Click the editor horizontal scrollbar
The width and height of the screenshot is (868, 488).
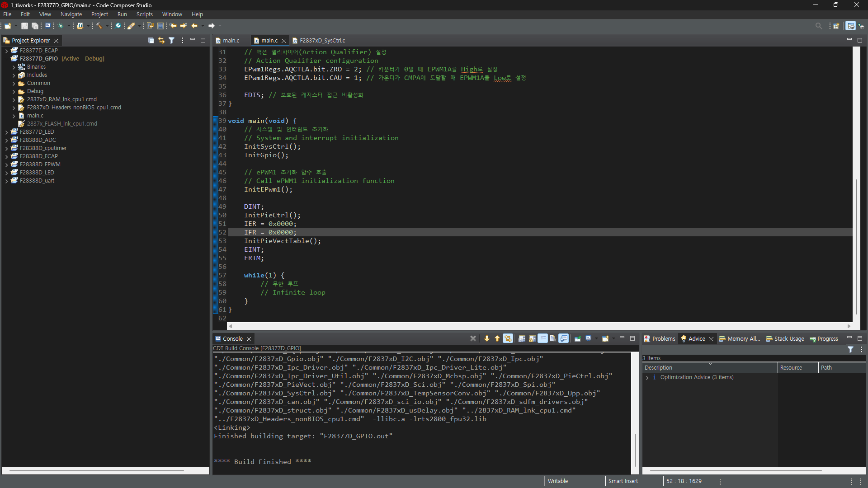click(x=538, y=326)
